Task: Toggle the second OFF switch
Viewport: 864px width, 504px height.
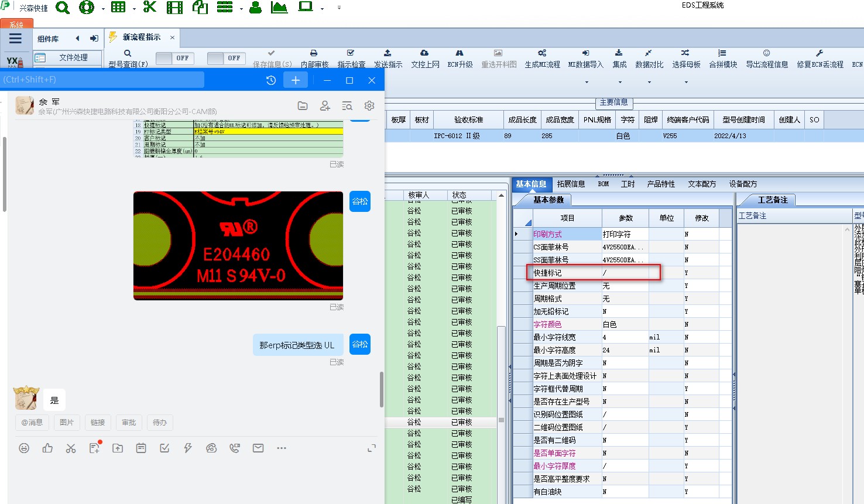Action: click(227, 58)
